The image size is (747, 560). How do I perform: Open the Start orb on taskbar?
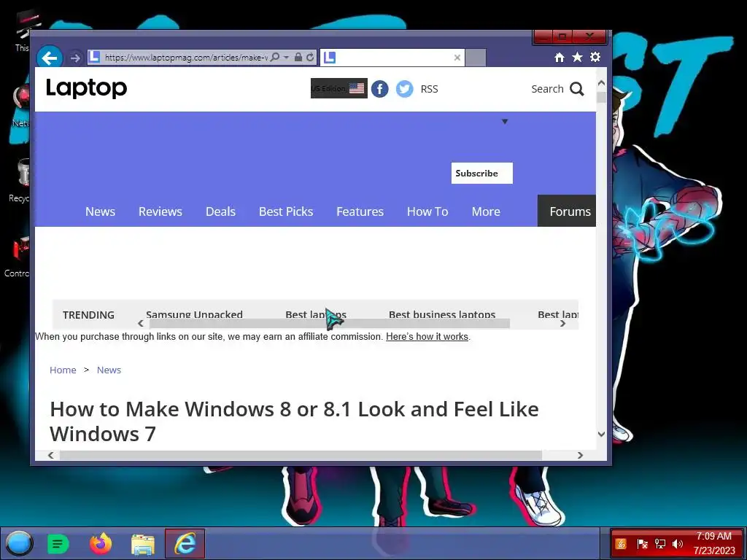[x=18, y=543]
